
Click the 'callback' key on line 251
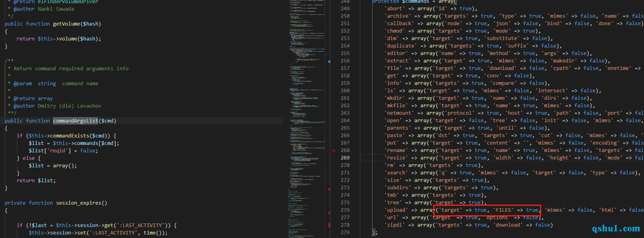tap(399, 24)
